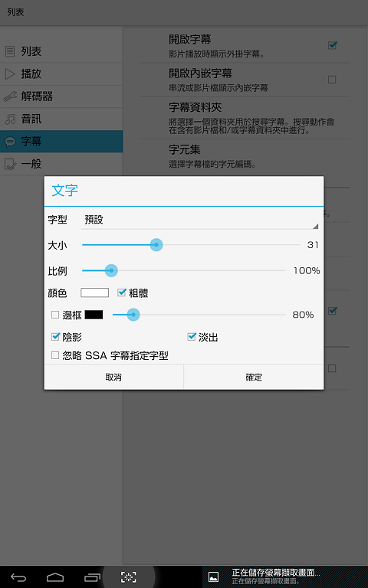Click the 確定 confirm button
Screen dimensions: 368x588
coord(254,377)
